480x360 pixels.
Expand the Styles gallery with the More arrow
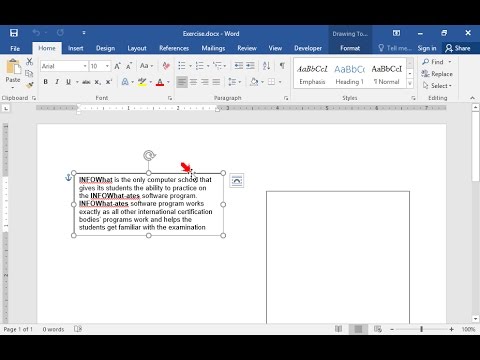[410, 83]
